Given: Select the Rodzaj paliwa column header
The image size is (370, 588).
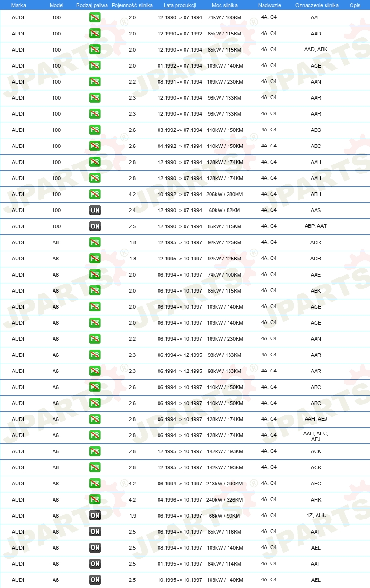Looking at the screenshot, I should (92, 5).
